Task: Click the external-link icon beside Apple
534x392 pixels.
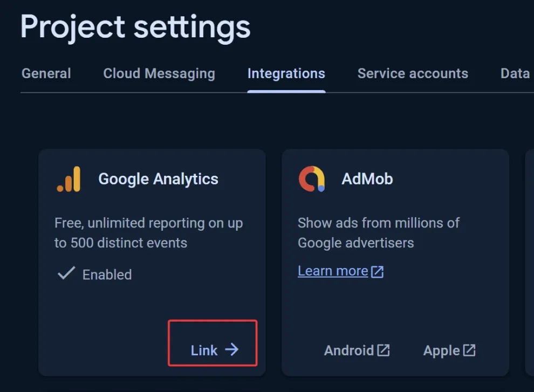Action: click(469, 350)
